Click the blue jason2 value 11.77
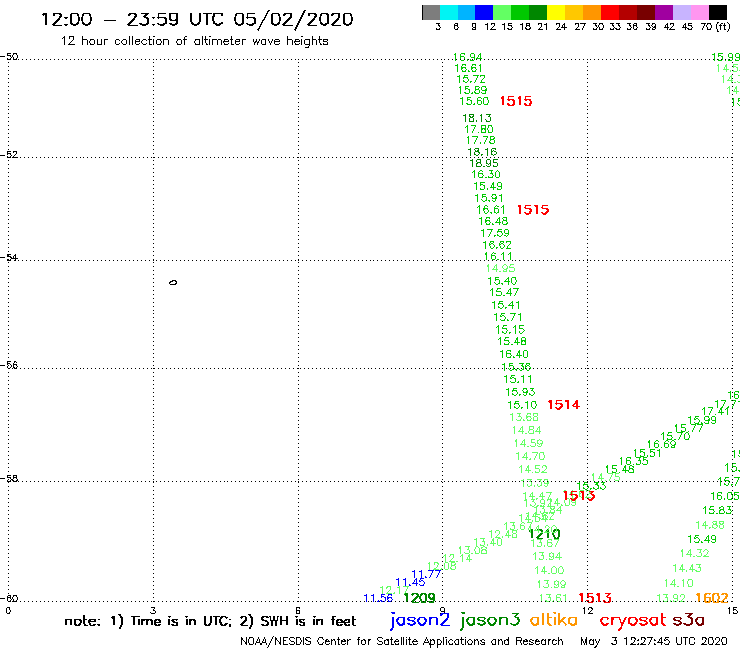 pos(426,574)
